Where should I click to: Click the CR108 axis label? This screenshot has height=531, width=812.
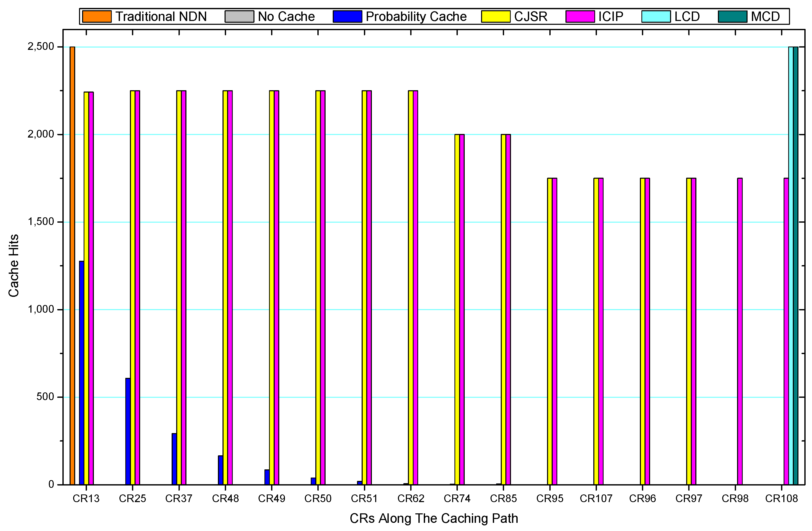(782, 498)
